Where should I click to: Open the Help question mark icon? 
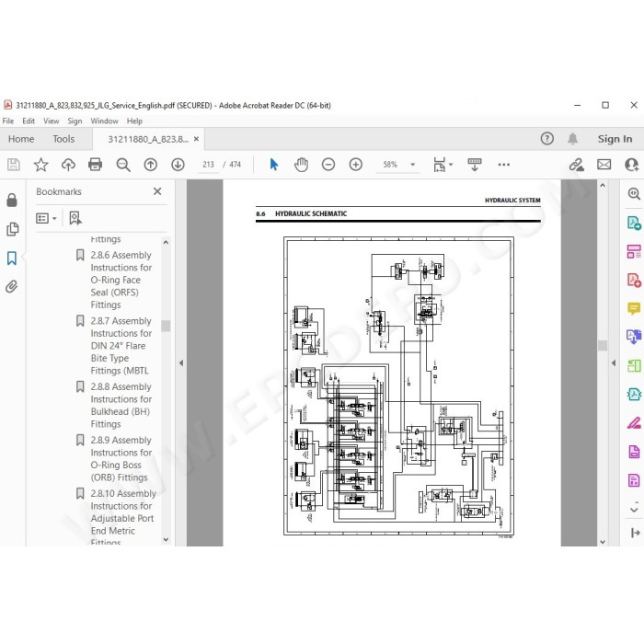547,139
